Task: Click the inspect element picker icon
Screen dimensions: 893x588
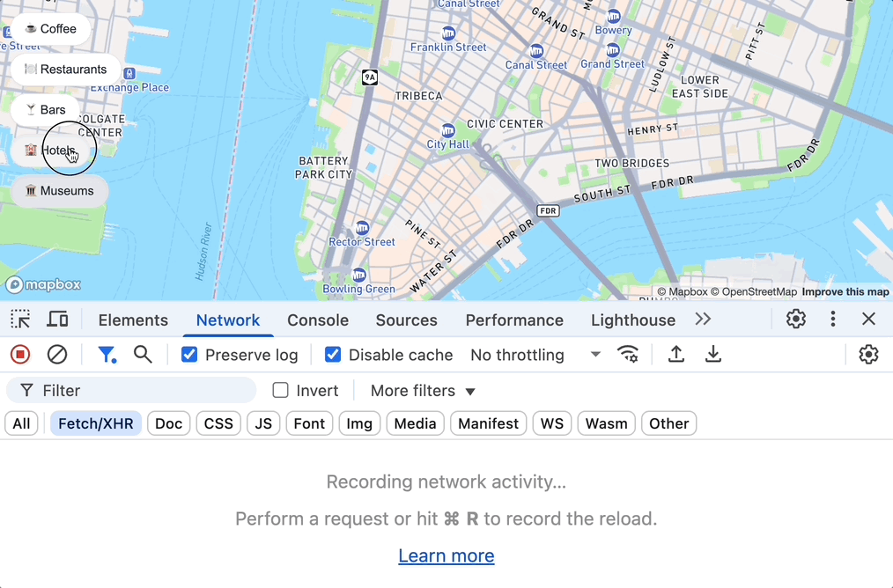Action: click(20, 320)
